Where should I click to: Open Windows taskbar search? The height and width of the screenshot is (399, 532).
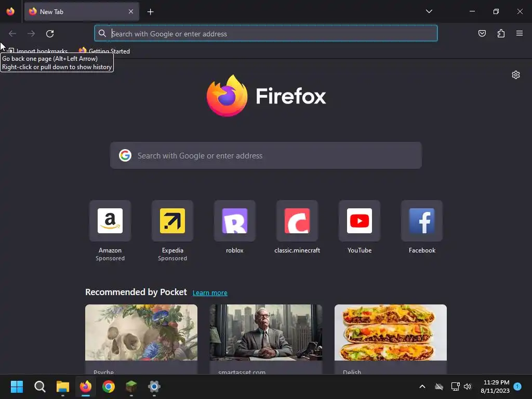[x=39, y=387]
